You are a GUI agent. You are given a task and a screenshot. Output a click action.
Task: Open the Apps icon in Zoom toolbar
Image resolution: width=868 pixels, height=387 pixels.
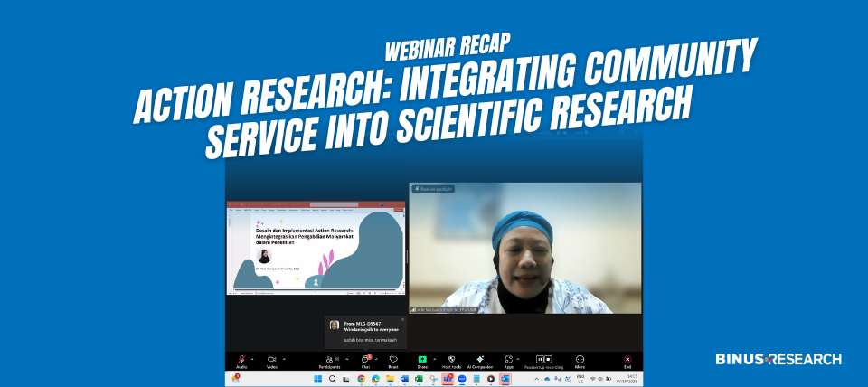click(509, 360)
